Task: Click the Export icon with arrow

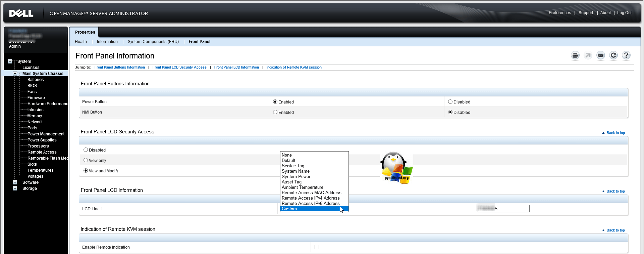Action: click(x=588, y=55)
